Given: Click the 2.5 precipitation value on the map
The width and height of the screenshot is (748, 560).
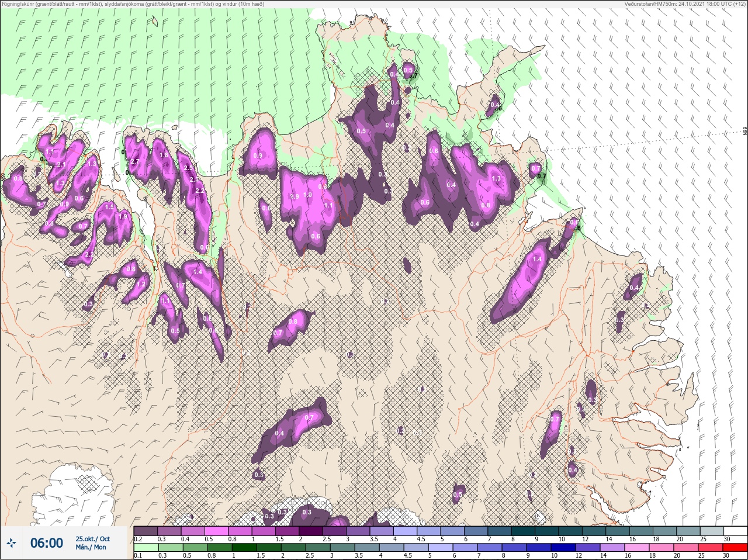Looking at the screenshot, I should point(188,168).
